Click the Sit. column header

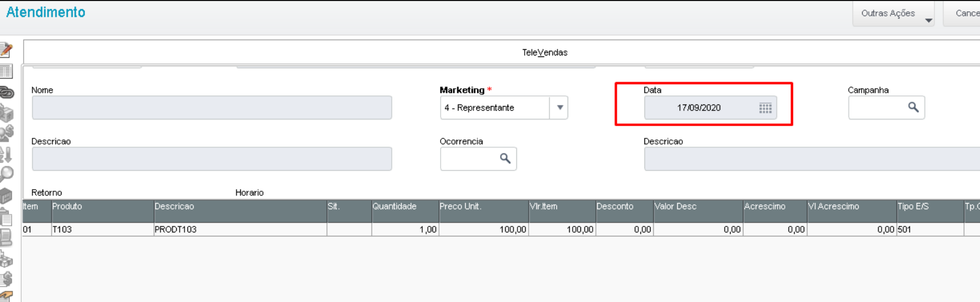[x=349, y=211]
